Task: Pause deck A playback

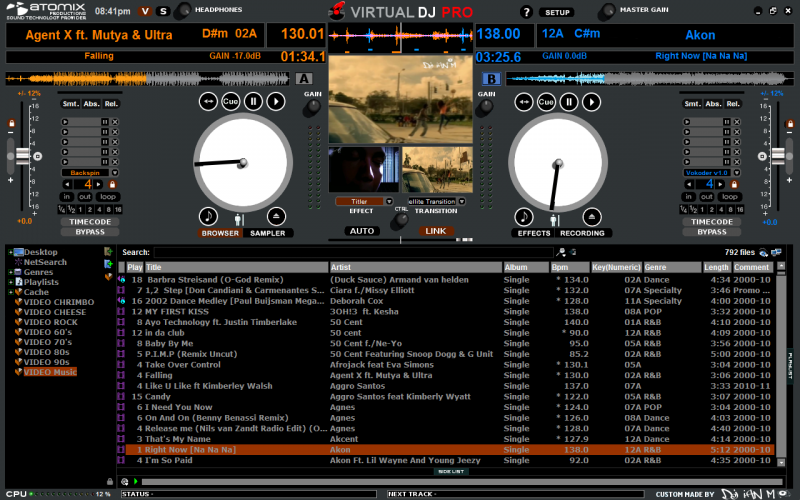Action: pyautogui.click(x=253, y=102)
